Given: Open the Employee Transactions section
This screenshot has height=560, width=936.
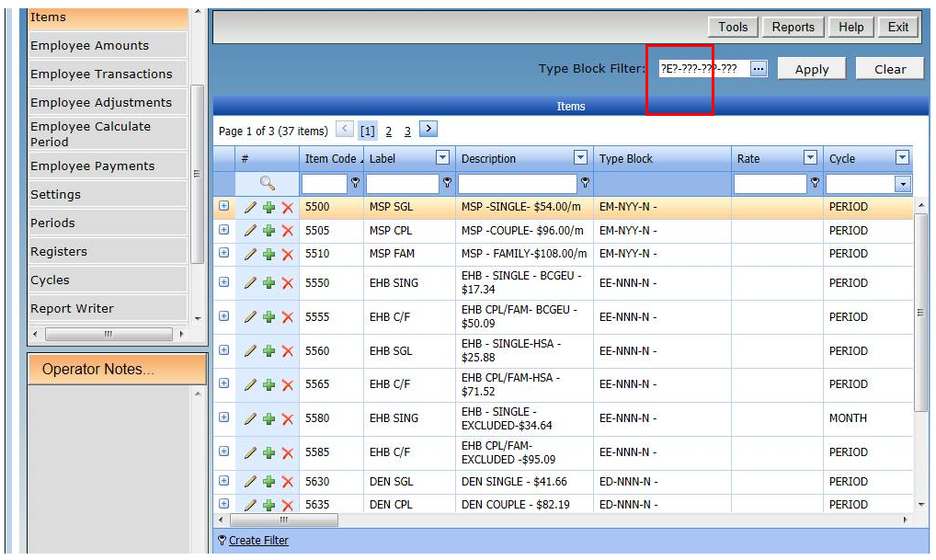Looking at the screenshot, I should coord(108,74).
